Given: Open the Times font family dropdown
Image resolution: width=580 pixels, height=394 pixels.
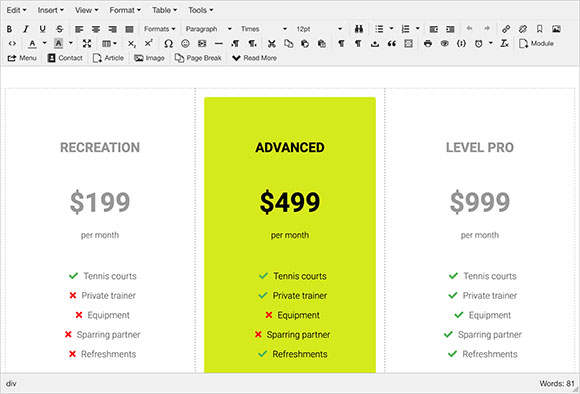Looking at the screenshot, I should pyautogui.click(x=264, y=29).
